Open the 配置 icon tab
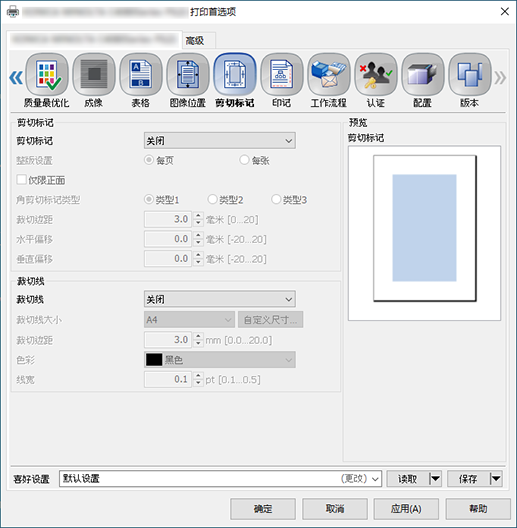 tap(423, 80)
